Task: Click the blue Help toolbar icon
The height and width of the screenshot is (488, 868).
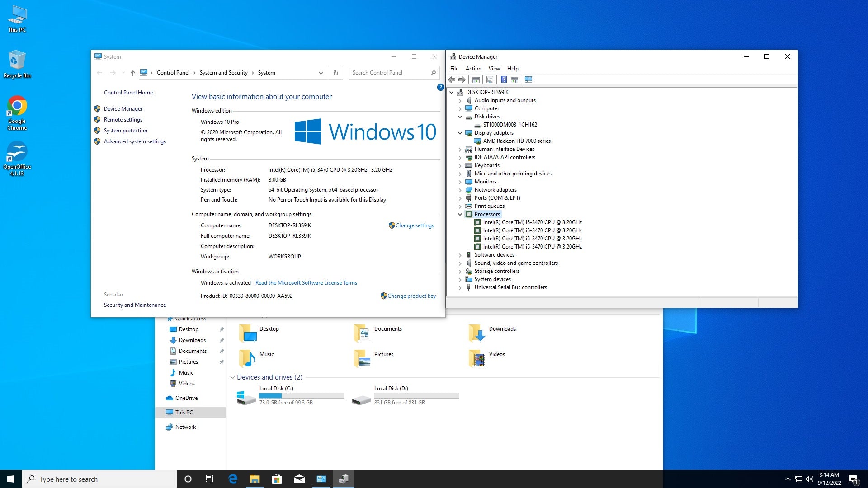Action: [504, 80]
